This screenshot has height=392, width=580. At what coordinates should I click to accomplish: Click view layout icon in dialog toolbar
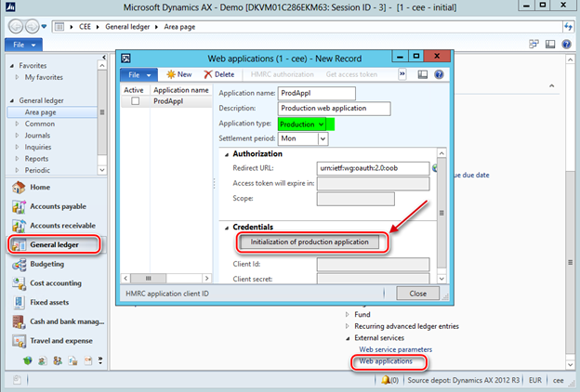[x=422, y=74]
